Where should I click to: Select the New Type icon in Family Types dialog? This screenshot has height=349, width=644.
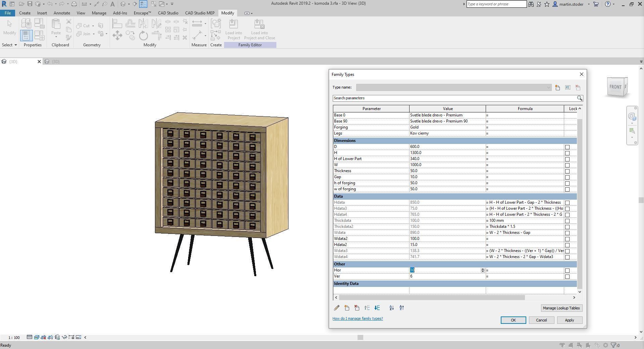pos(557,87)
